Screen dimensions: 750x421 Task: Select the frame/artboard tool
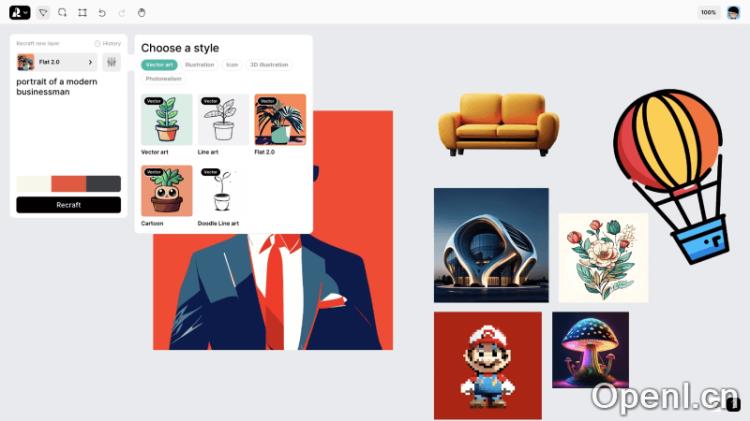82,12
